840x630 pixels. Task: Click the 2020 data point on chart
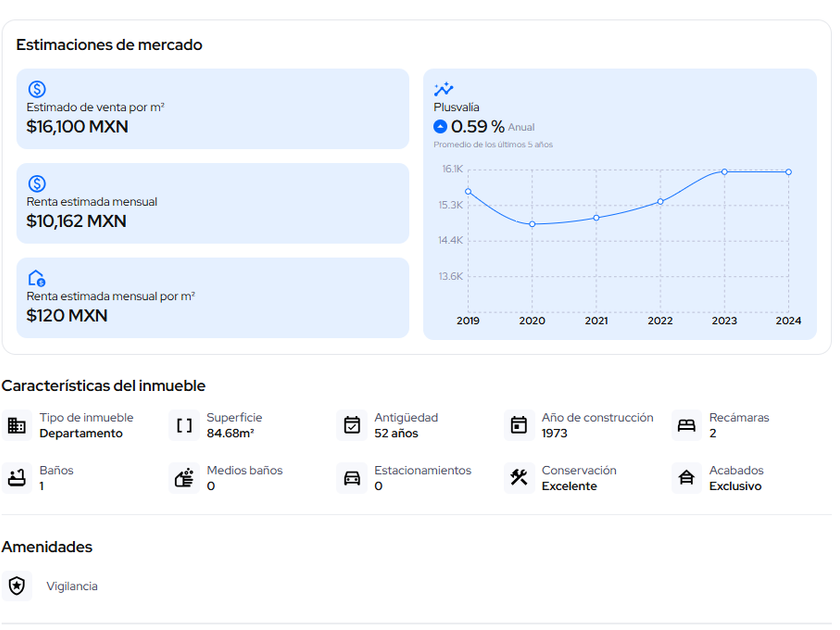pyautogui.click(x=532, y=224)
